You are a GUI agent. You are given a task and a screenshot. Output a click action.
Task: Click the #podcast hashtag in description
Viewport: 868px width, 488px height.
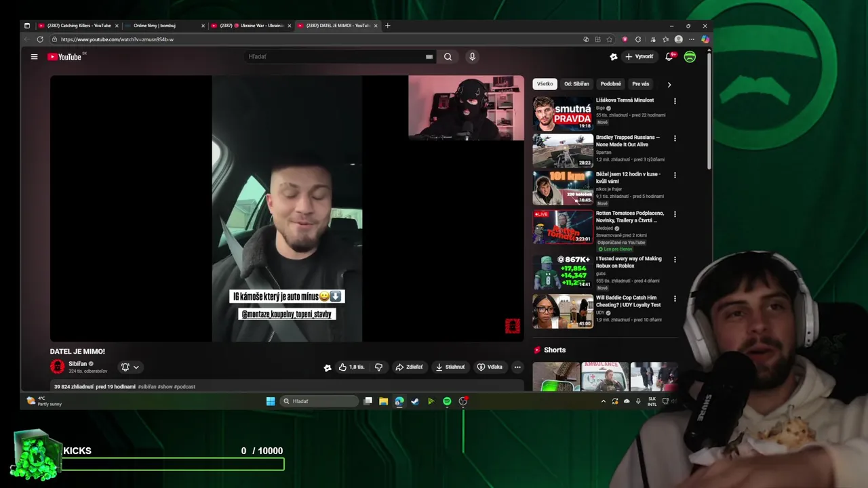pos(184,386)
